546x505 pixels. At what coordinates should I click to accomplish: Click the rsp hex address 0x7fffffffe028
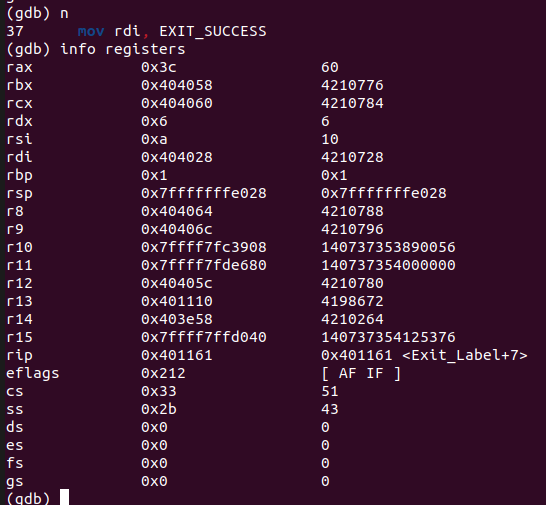coord(204,193)
